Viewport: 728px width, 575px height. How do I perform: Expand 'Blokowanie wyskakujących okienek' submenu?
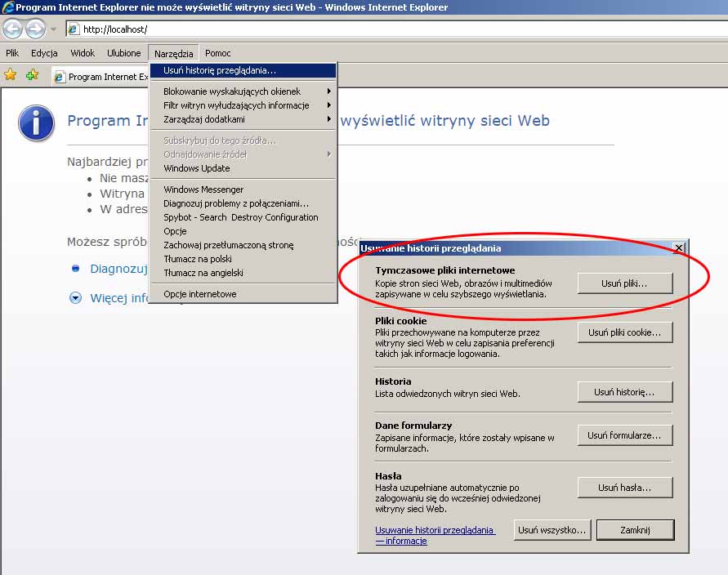pos(243,91)
